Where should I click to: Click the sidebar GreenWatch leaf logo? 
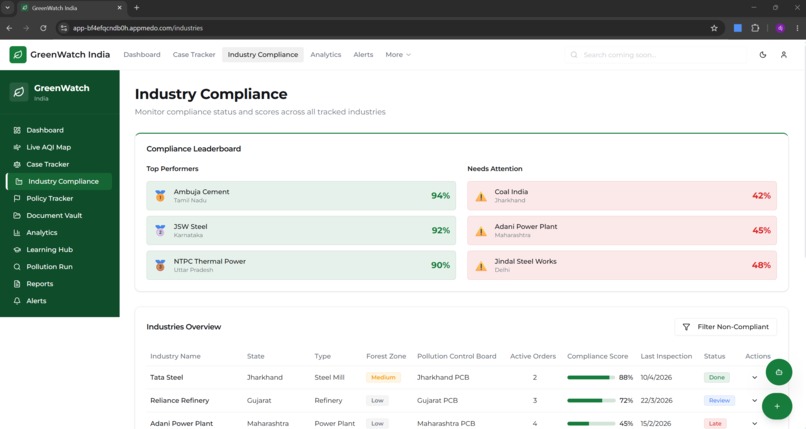coord(19,92)
